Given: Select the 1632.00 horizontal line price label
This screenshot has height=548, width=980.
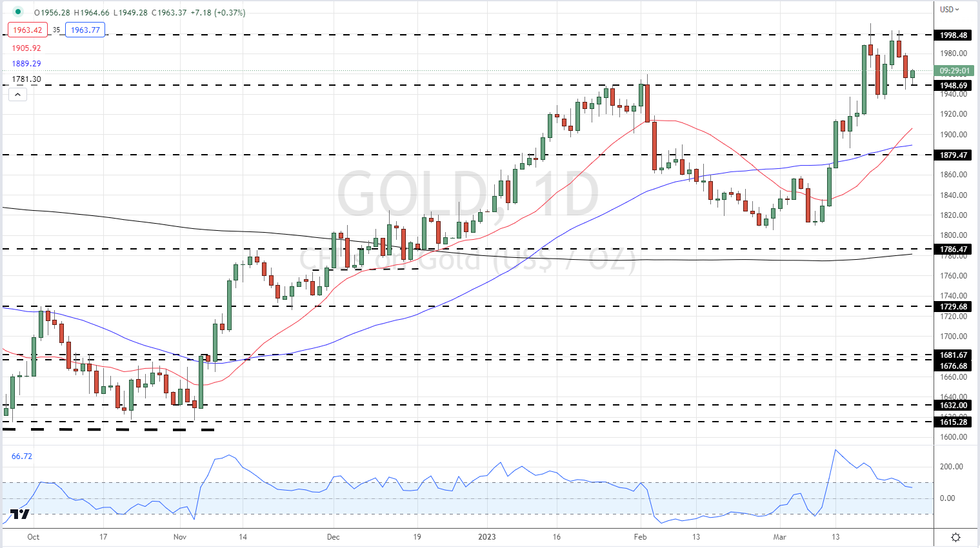Looking at the screenshot, I should [954, 406].
